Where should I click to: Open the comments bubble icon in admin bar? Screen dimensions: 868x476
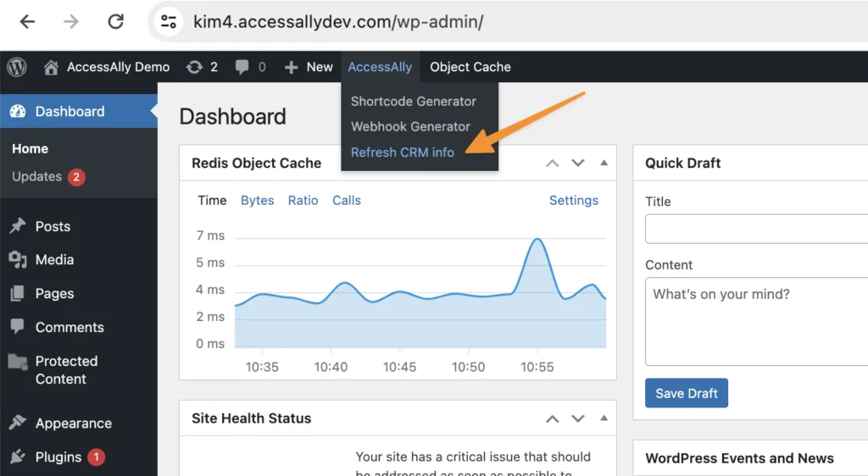242,67
